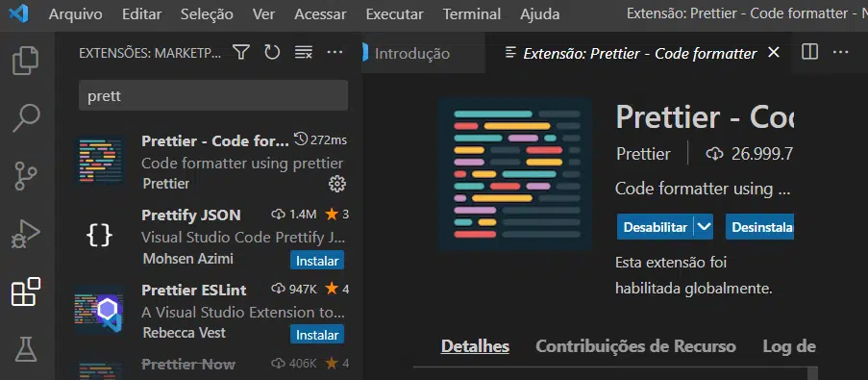The image size is (868, 380).
Task: Open the Seleção menu
Action: [207, 13]
